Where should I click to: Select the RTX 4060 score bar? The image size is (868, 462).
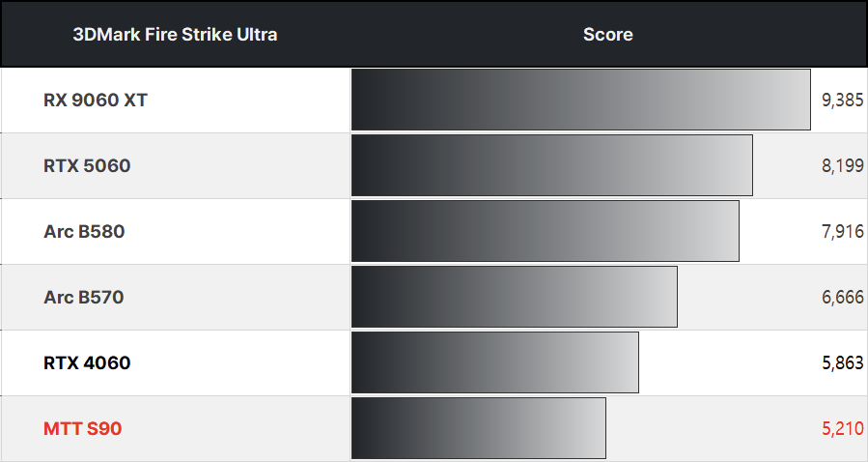tap(494, 362)
